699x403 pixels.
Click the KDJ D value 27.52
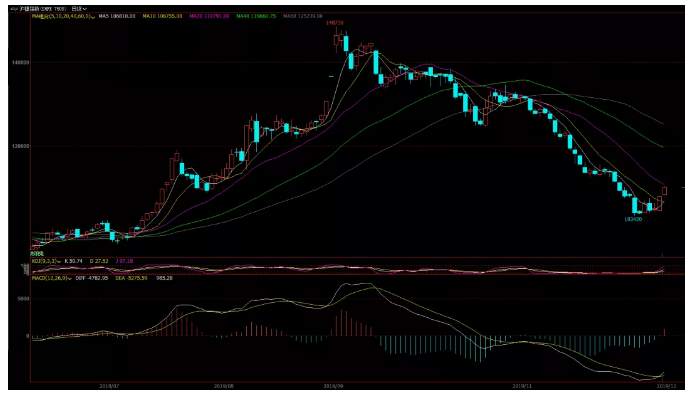pyautogui.click(x=99, y=261)
